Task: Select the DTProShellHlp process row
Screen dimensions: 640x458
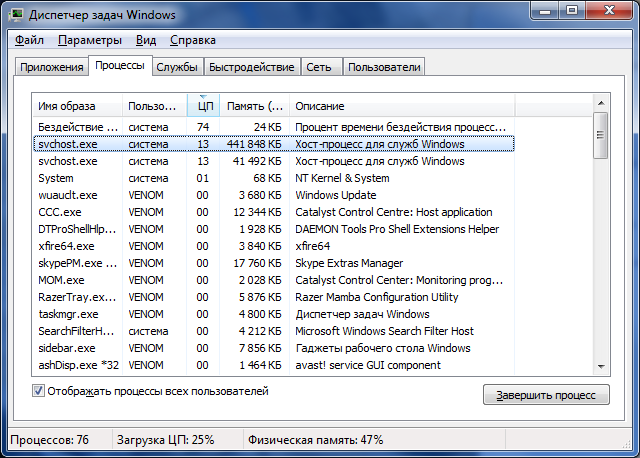Action: 273,229
